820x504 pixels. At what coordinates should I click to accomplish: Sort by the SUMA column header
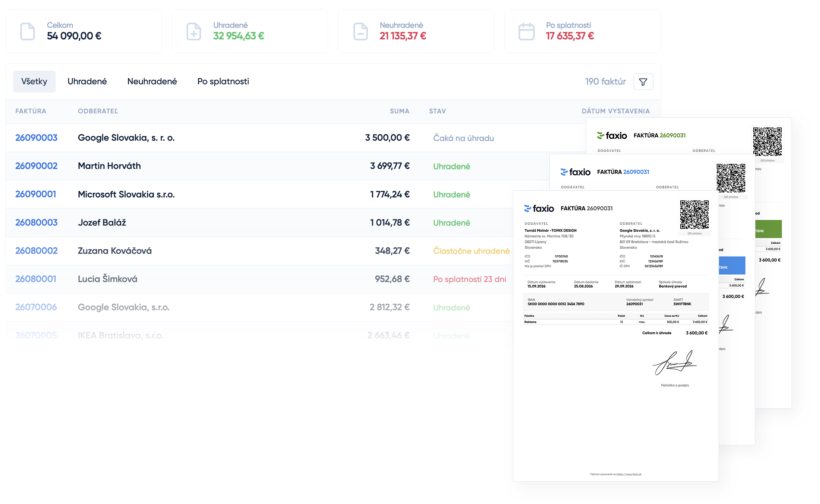tap(400, 111)
